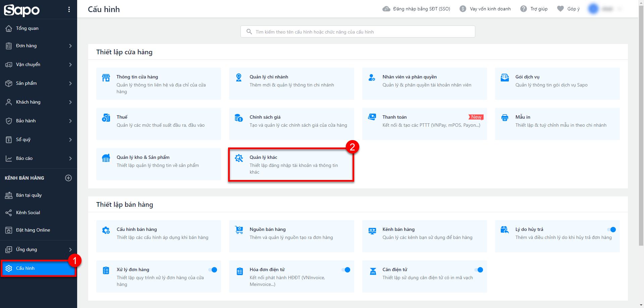Click the Quản lý kho & Sản phẩm icon
The width and height of the screenshot is (644, 308).
[x=106, y=158]
